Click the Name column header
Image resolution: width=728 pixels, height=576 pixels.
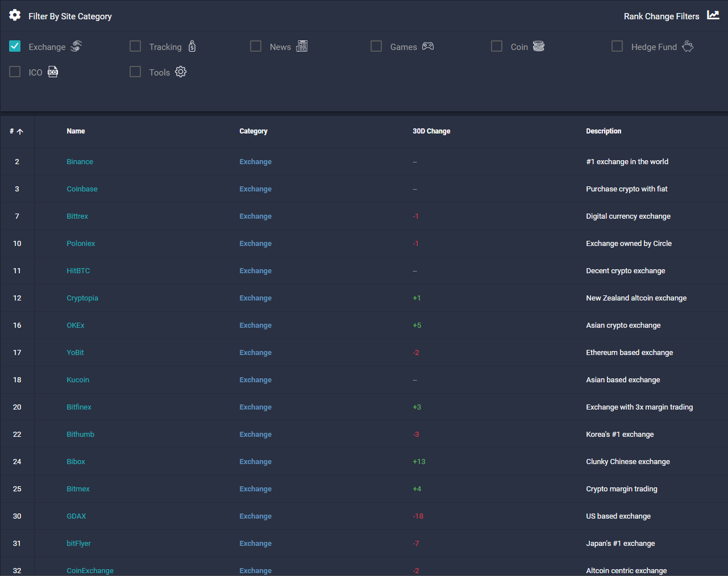point(76,131)
